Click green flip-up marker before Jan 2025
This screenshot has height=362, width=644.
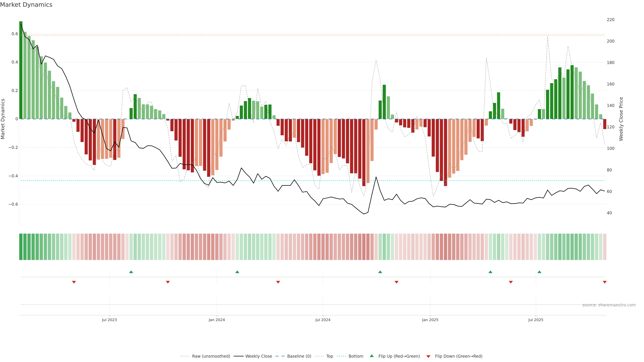tap(380, 272)
